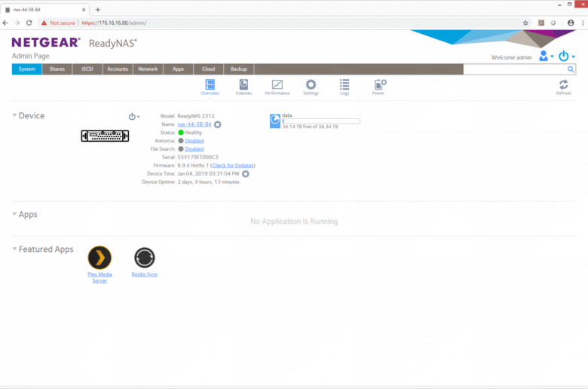Screen dimensions: 588x389
Task: Collapse the Device section
Action: [14, 115]
